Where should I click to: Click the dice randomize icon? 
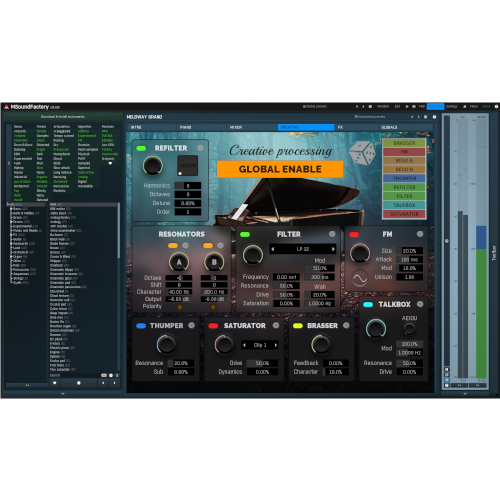tap(362, 153)
